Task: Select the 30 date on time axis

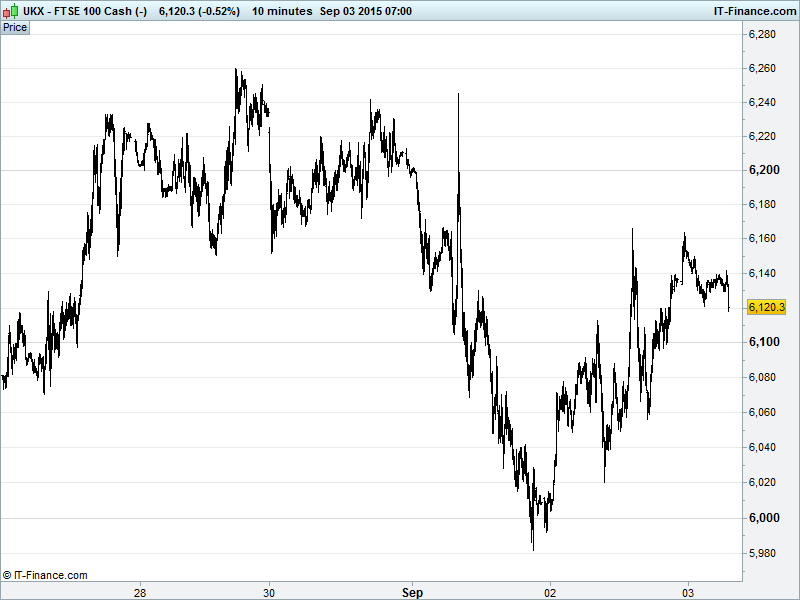Action: 270,592
